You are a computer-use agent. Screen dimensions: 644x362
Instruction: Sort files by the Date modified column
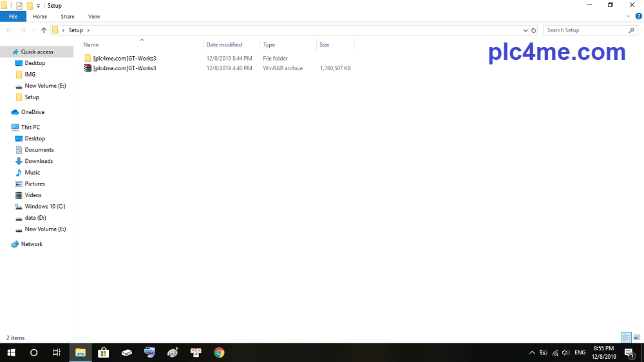pos(224,44)
